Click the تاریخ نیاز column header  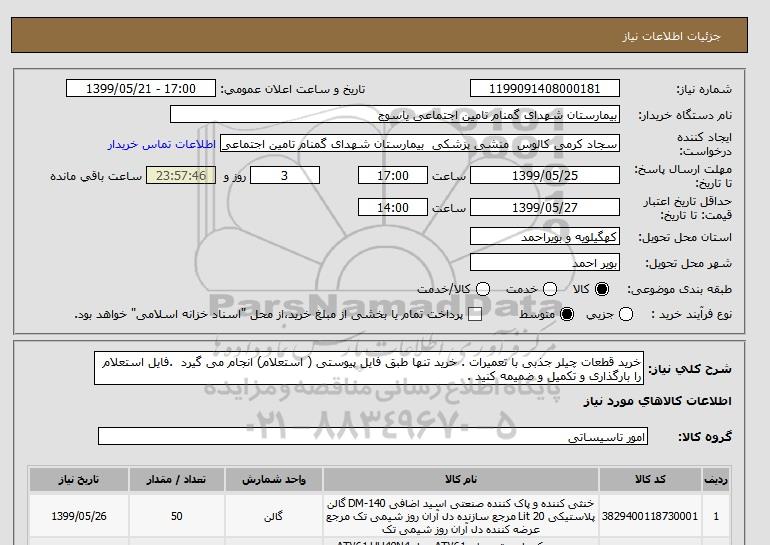point(79,480)
